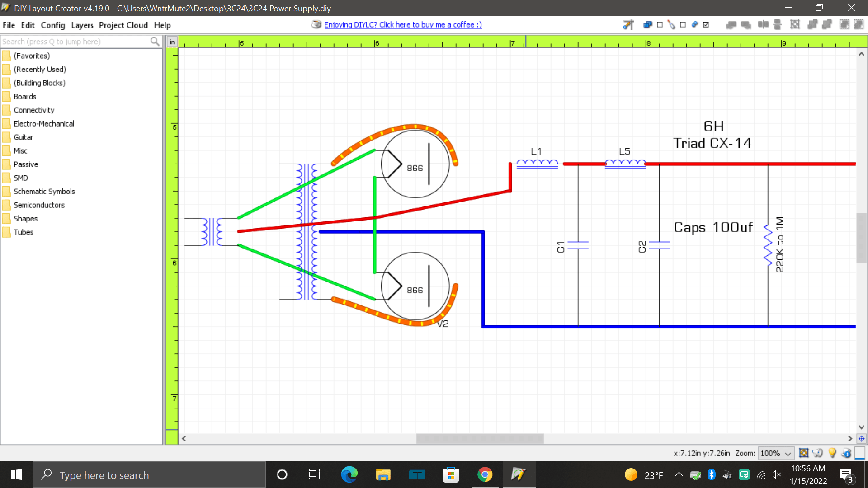
Task: Click the blue stacked windows toolbar icon
Action: 647,25
